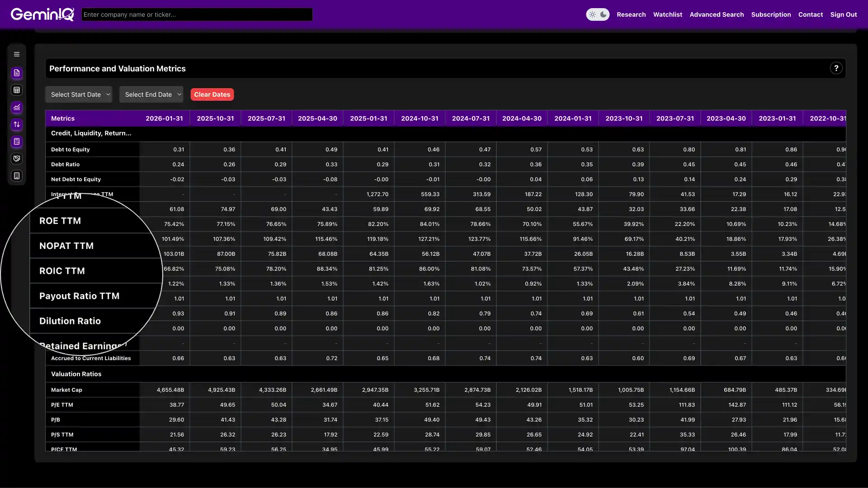Open the Select End Date dropdown
This screenshot has height=488, width=868.
(151, 94)
